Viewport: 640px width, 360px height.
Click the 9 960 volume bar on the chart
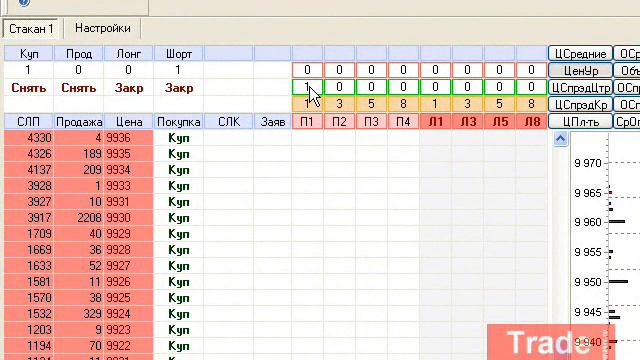(617, 222)
